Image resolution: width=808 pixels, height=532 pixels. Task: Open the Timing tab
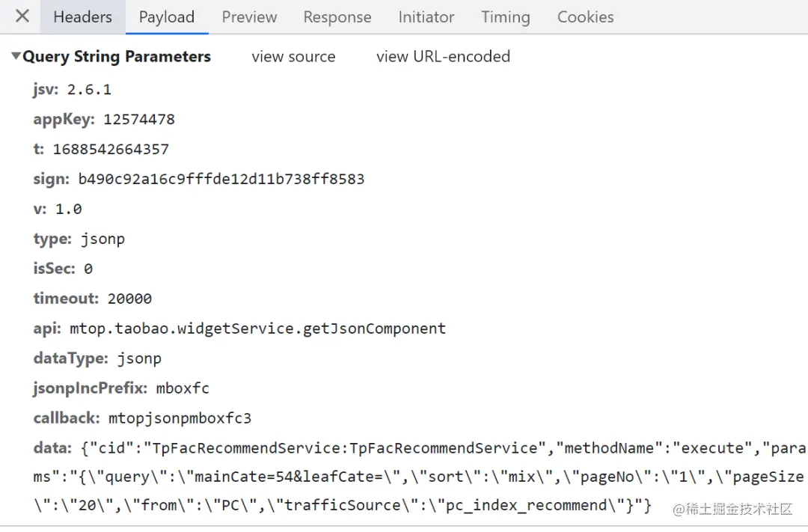pos(506,17)
